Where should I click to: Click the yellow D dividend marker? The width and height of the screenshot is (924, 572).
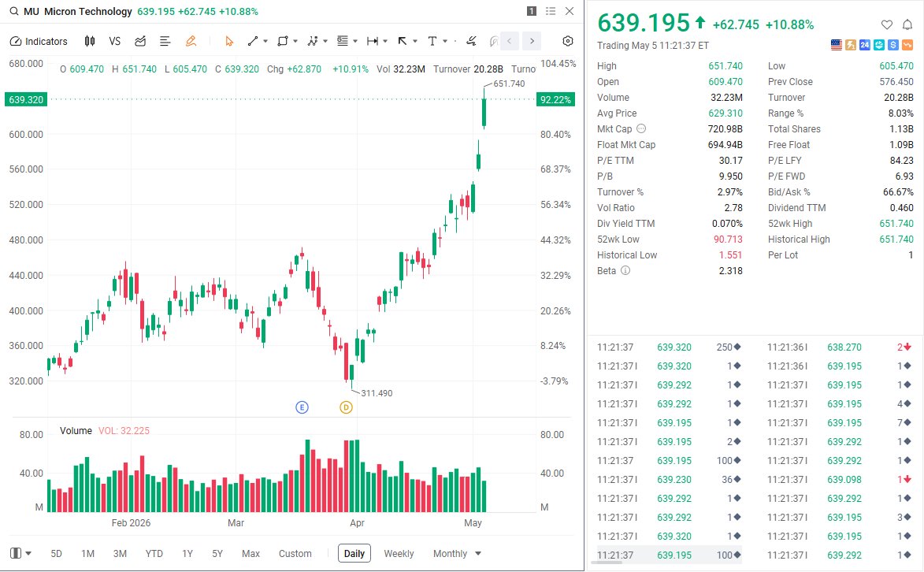coord(346,407)
